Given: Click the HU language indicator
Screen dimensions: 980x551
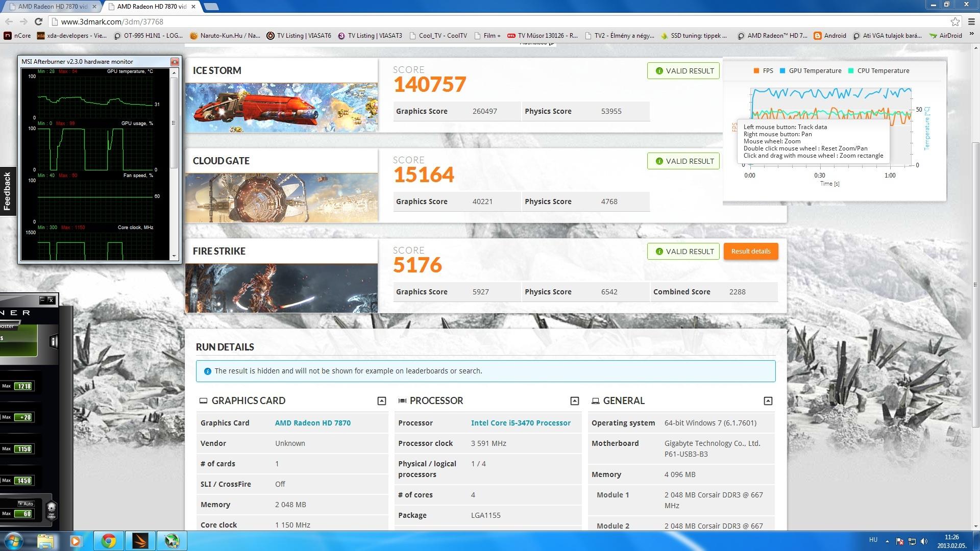Looking at the screenshot, I should point(873,540).
